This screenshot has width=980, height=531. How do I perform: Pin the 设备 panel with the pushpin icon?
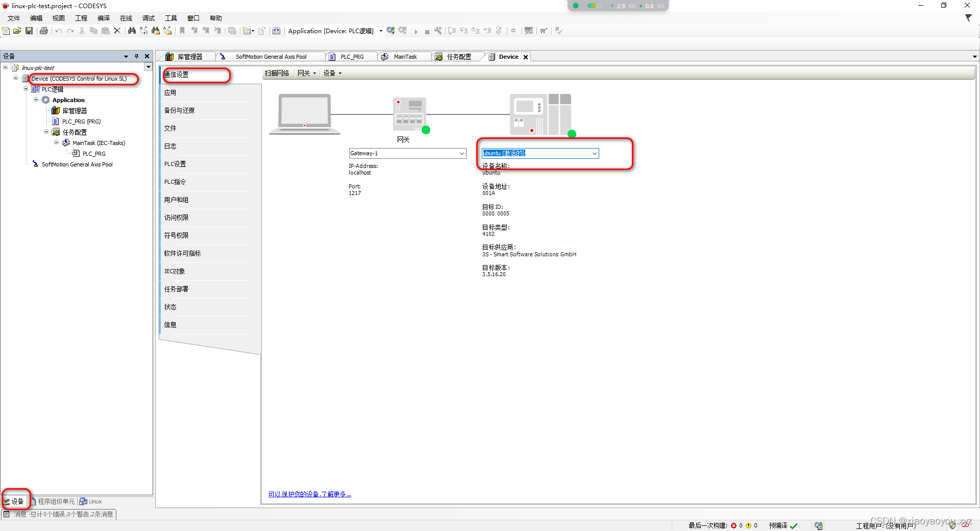[x=136, y=56]
